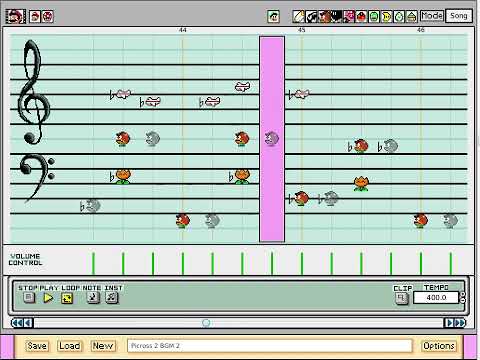
Task: Jump to song start with double-left arrows
Action: (x=17, y=323)
